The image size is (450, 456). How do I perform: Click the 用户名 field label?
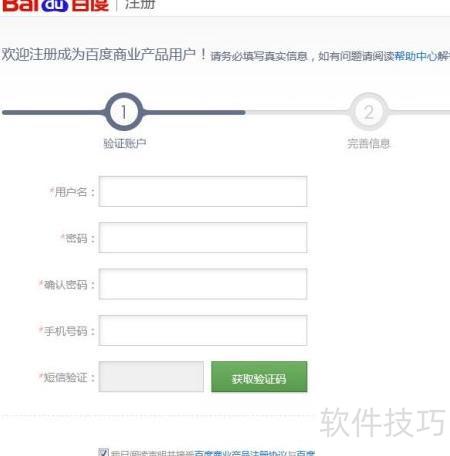(71, 192)
